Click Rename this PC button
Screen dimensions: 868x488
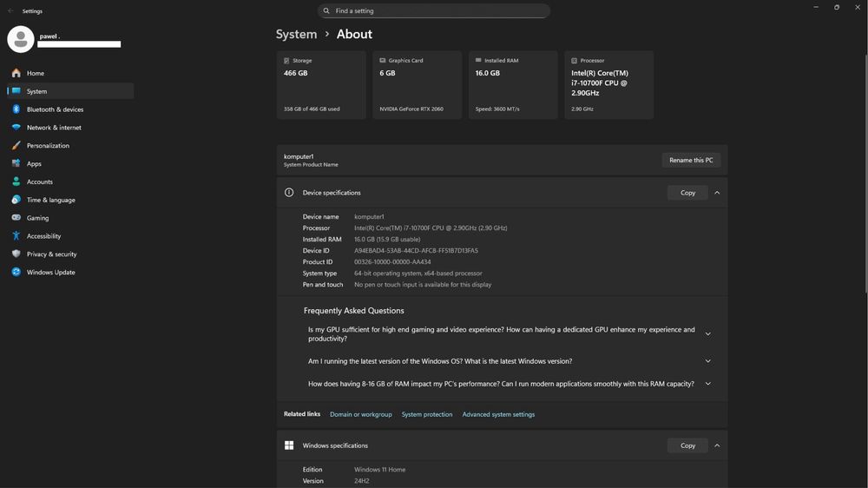tap(691, 160)
